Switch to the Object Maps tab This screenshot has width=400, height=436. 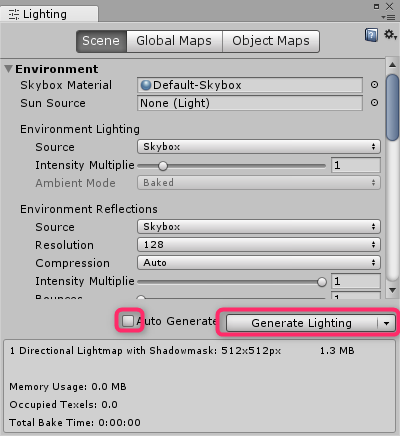[x=271, y=41]
